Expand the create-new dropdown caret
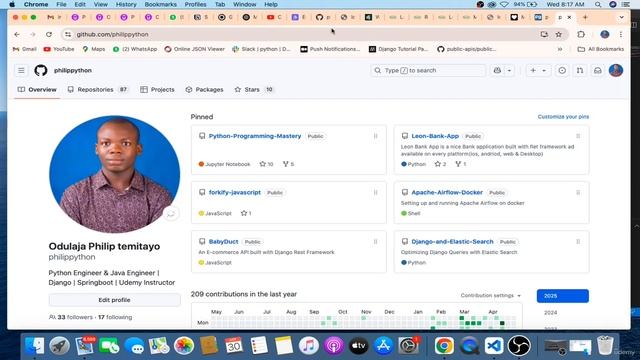Screen dimensions: 640x360 (544, 70)
